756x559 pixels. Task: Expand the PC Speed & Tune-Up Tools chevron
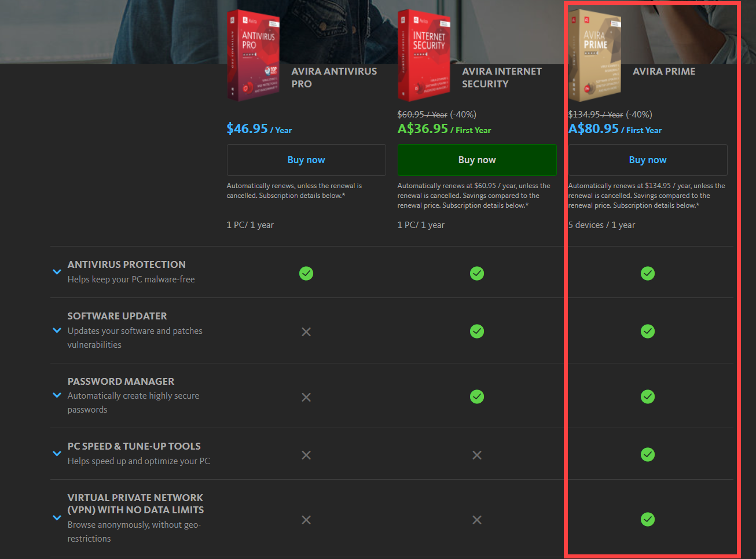coord(57,454)
